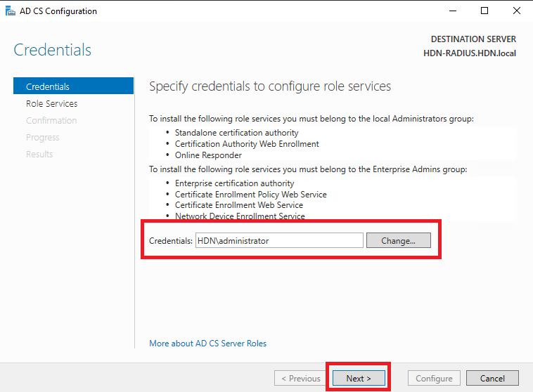Click the AD CS Configuration title bar icon

11,11
